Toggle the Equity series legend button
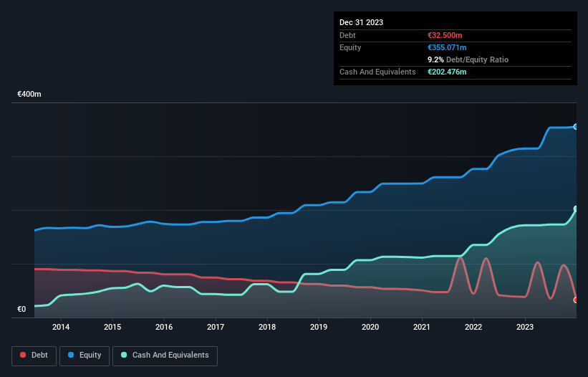 [85, 355]
